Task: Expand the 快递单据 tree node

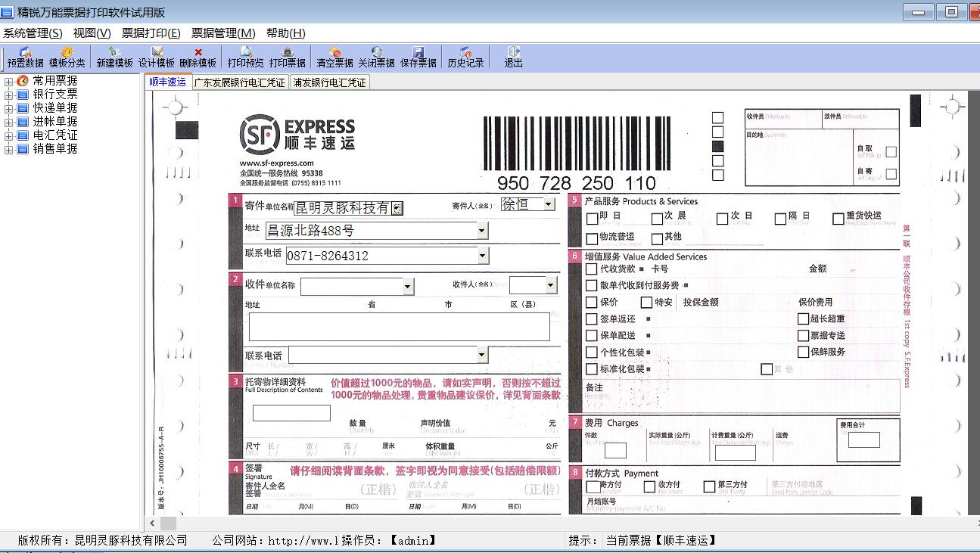Action: point(9,109)
